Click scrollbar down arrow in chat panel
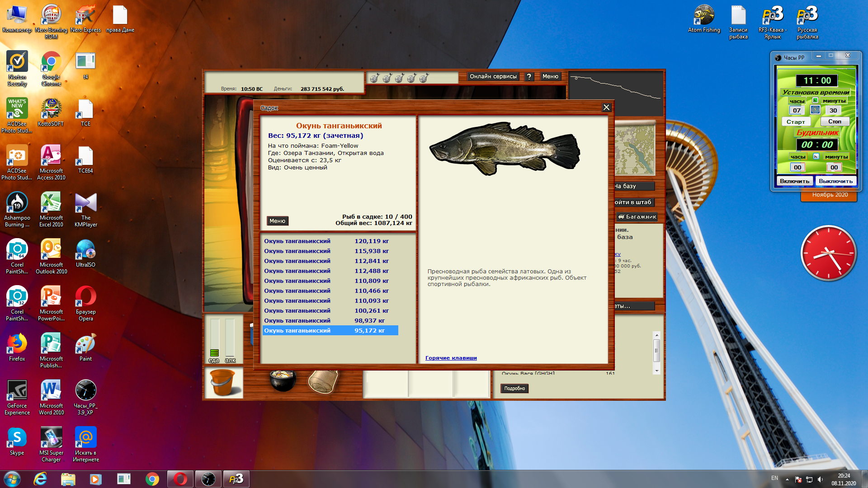 tap(657, 371)
